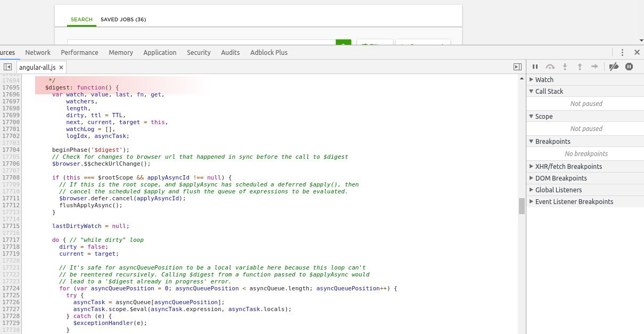Click the page's vertical scrollbar down arrow
The height and width of the screenshot is (334, 644).
point(641,40)
